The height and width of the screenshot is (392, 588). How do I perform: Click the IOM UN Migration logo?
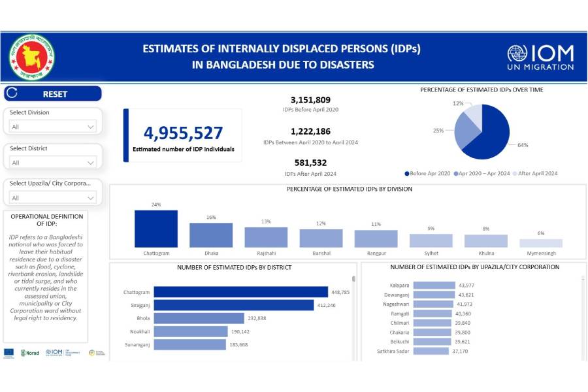click(x=540, y=57)
